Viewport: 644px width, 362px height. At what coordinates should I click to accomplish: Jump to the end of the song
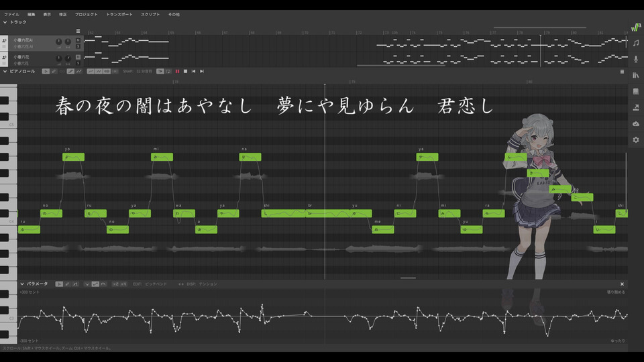tap(202, 72)
